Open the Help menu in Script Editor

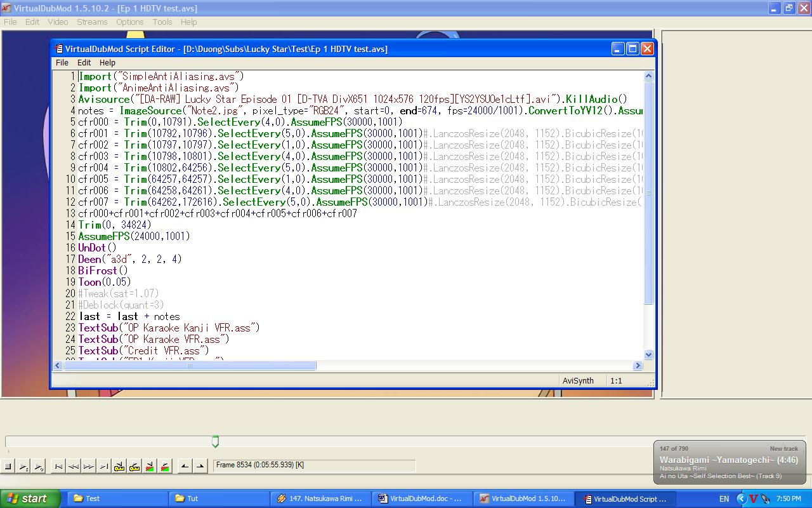[x=107, y=63]
